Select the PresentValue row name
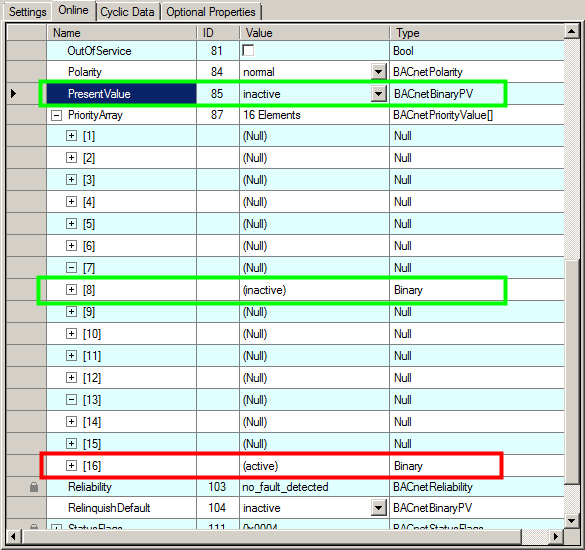Screen dimensions: 585x550 121,94
